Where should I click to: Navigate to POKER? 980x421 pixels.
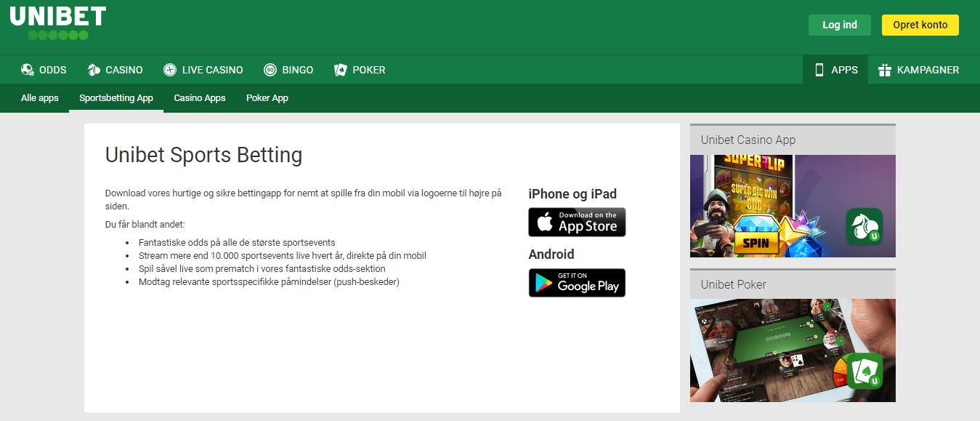360,70
